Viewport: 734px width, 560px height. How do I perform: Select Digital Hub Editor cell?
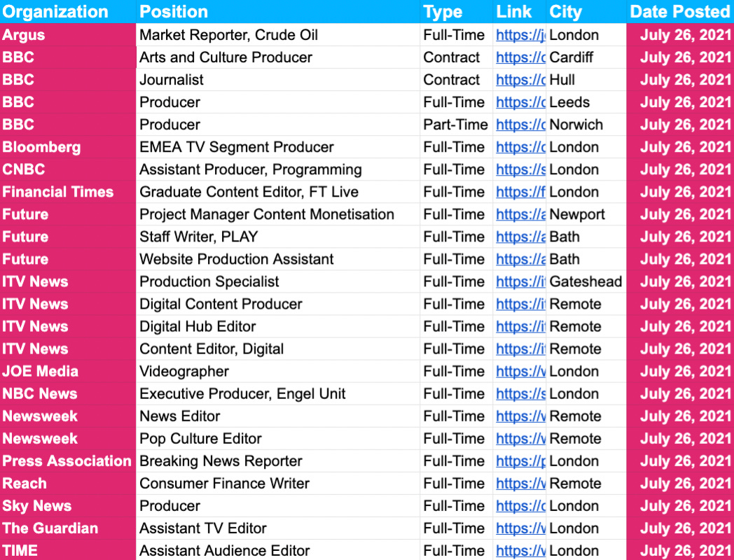pos(278,326)
